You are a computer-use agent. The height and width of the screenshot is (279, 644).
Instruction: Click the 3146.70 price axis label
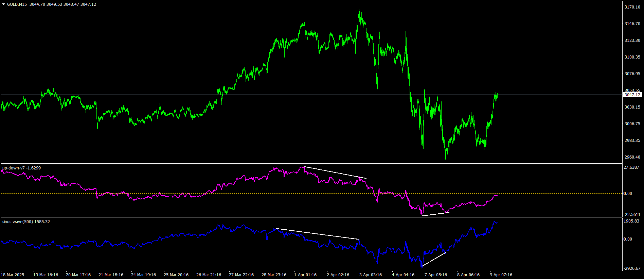point(632,24)
